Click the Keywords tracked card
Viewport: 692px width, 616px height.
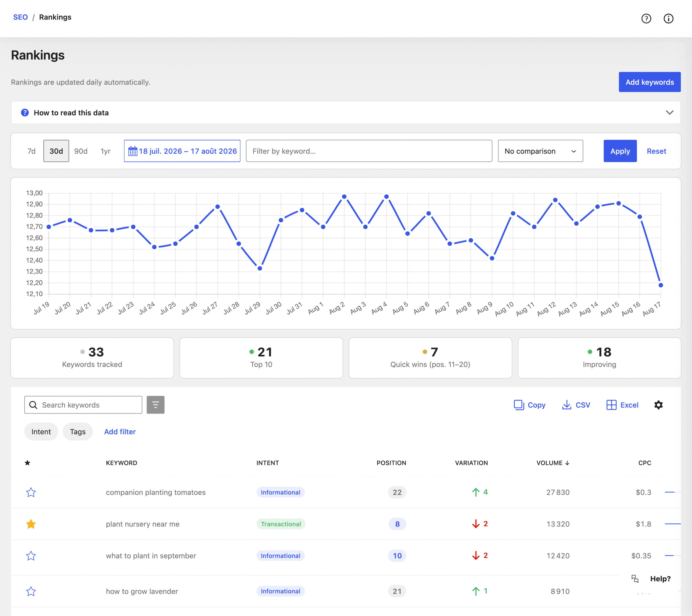92,358
